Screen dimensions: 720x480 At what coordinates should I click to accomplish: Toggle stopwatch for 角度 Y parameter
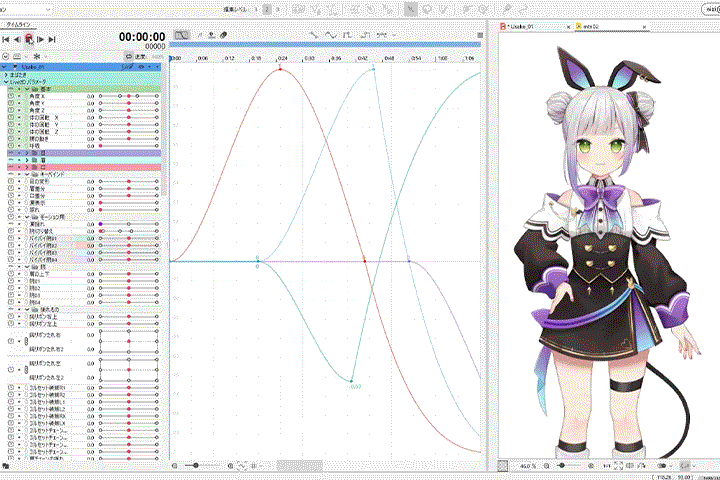[x=11, y=103]
